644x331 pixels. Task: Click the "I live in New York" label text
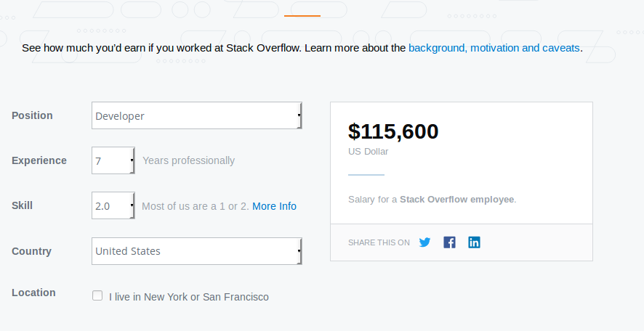coord(189,297)
